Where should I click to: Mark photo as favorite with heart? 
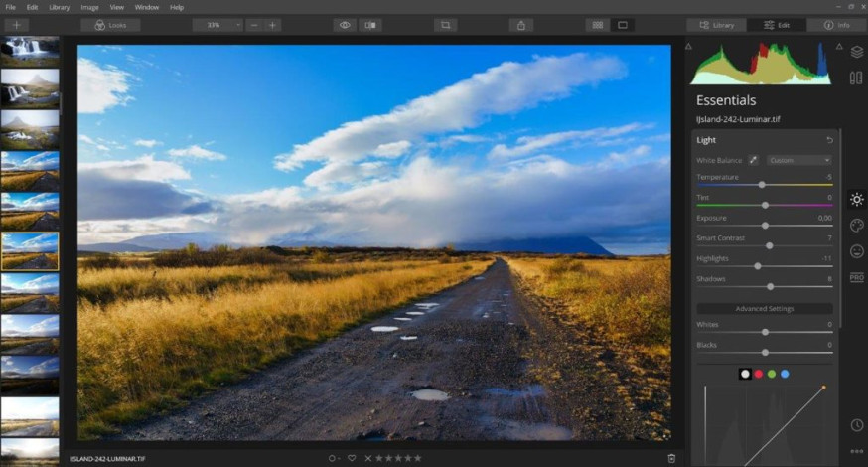tap(352, 458)
